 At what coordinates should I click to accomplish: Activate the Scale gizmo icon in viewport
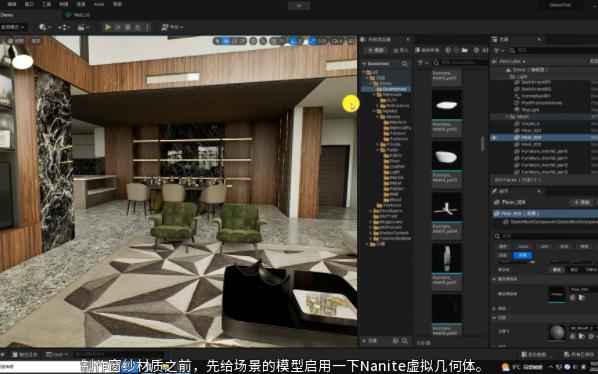[x=242, y=41]
